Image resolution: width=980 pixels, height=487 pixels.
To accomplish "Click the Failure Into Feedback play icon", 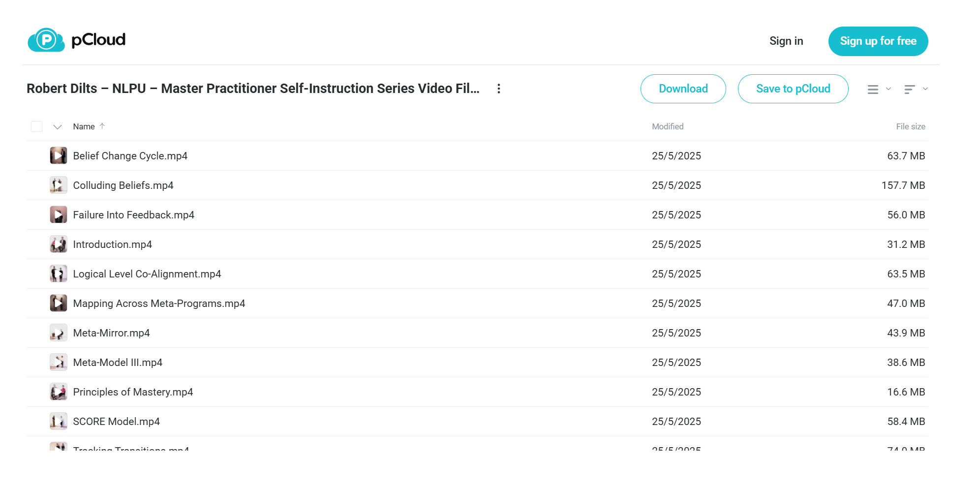I will (59, 215).
